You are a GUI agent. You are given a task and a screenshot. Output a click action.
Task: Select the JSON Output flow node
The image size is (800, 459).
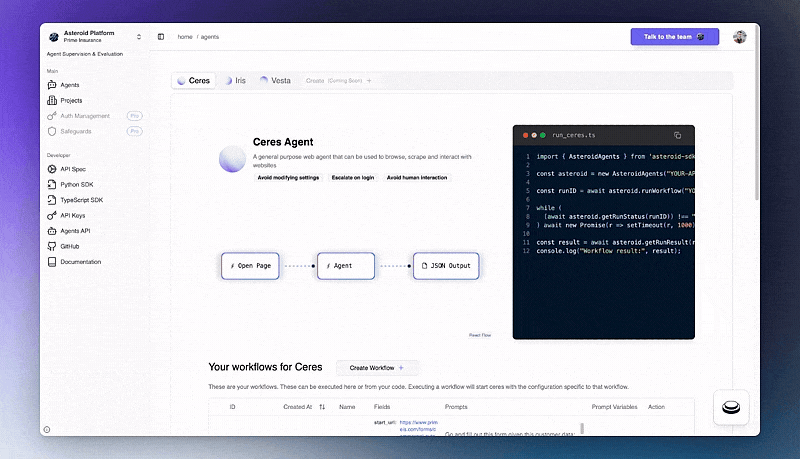click(446, 266)
